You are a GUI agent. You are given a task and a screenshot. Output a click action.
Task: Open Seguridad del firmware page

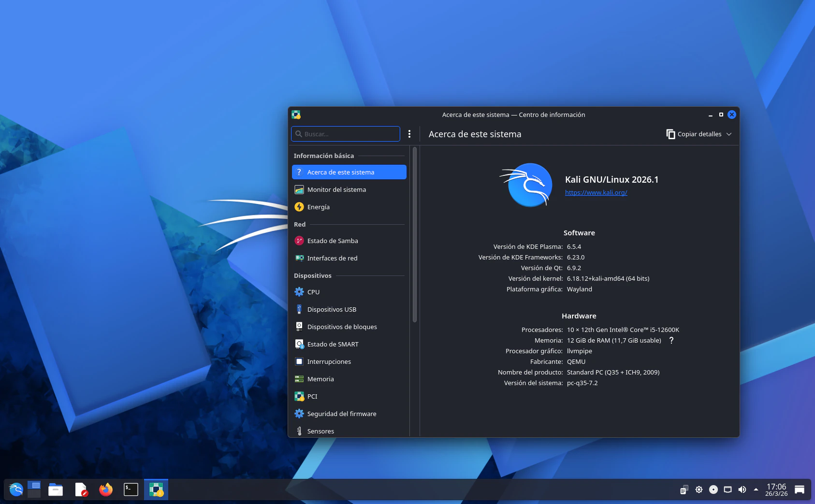pyautogui.click(x=341, y=414)
